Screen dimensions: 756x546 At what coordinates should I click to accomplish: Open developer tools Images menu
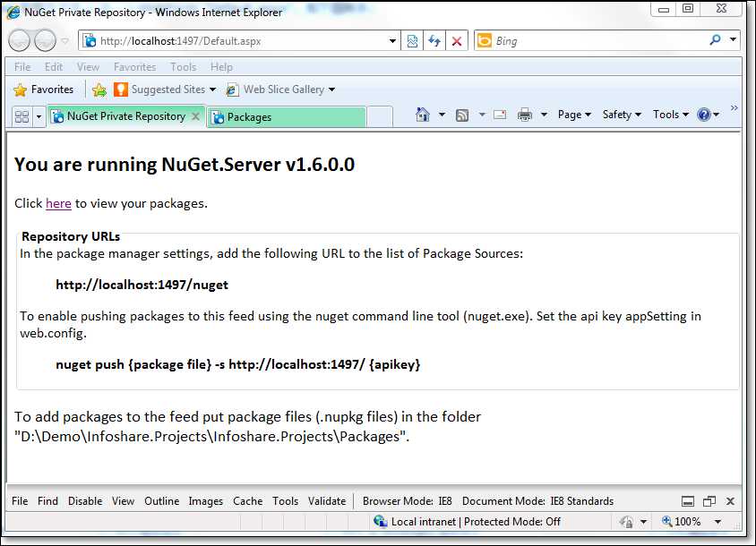[x=205, y=501]
